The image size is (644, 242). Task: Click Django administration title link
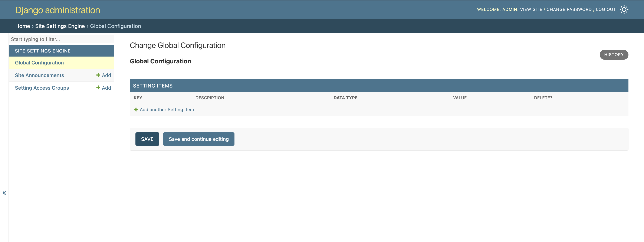point(57,10)
